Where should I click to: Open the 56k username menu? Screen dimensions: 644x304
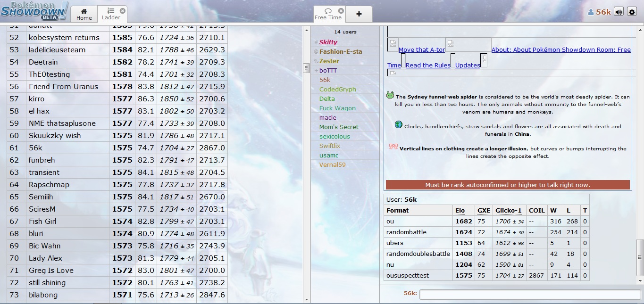point(599,12)
